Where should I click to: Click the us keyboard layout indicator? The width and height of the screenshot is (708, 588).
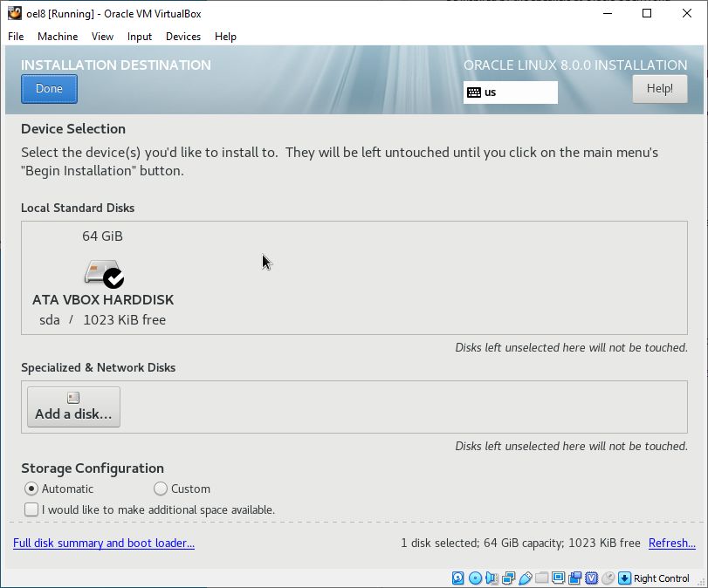pos(510,92)
